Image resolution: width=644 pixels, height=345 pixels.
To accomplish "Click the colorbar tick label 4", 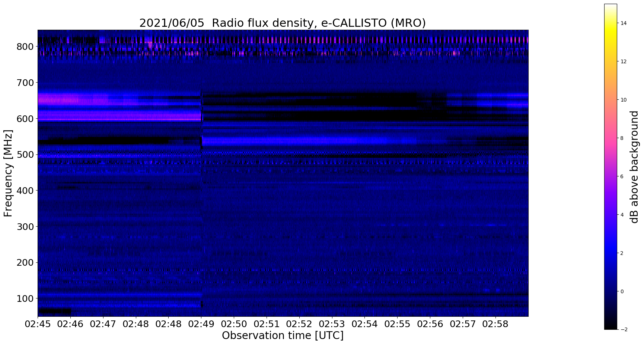I will [x=622, y=215].
